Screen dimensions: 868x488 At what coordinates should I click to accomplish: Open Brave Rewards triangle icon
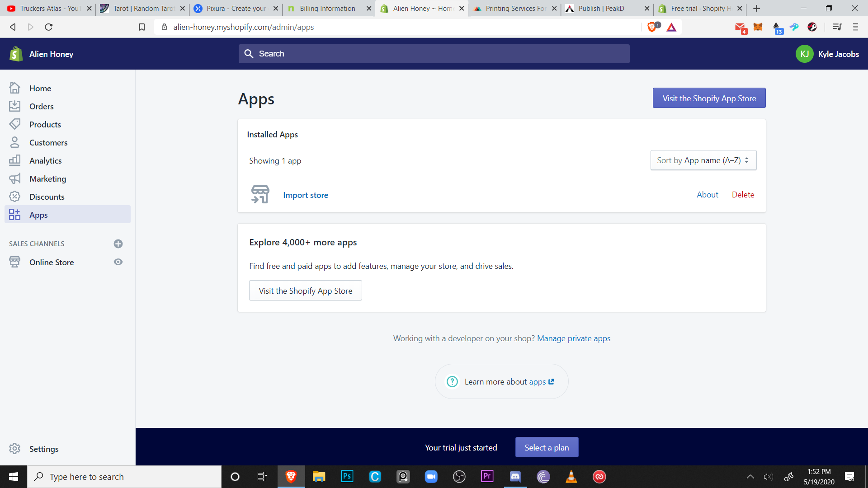coord(671,27)
